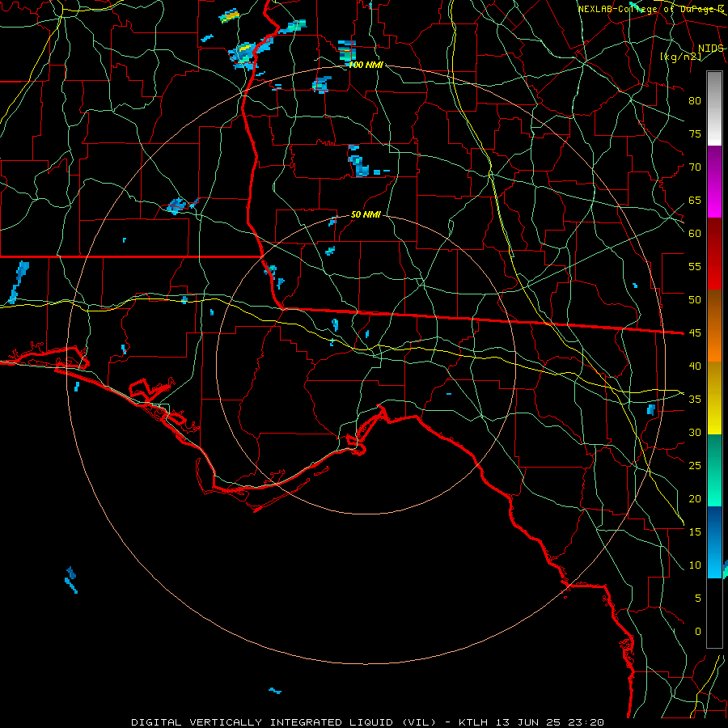Click the 0 value on the color scale

698,632
